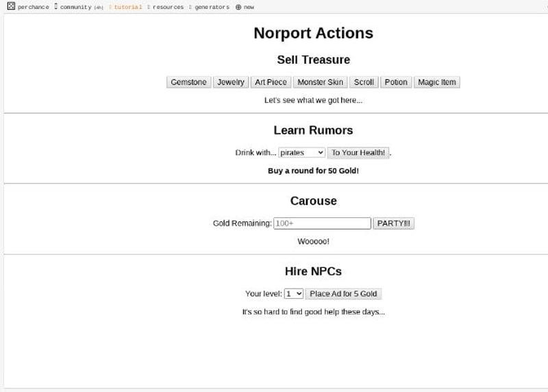Choose Monster Skin to sell

pos(320,82)
